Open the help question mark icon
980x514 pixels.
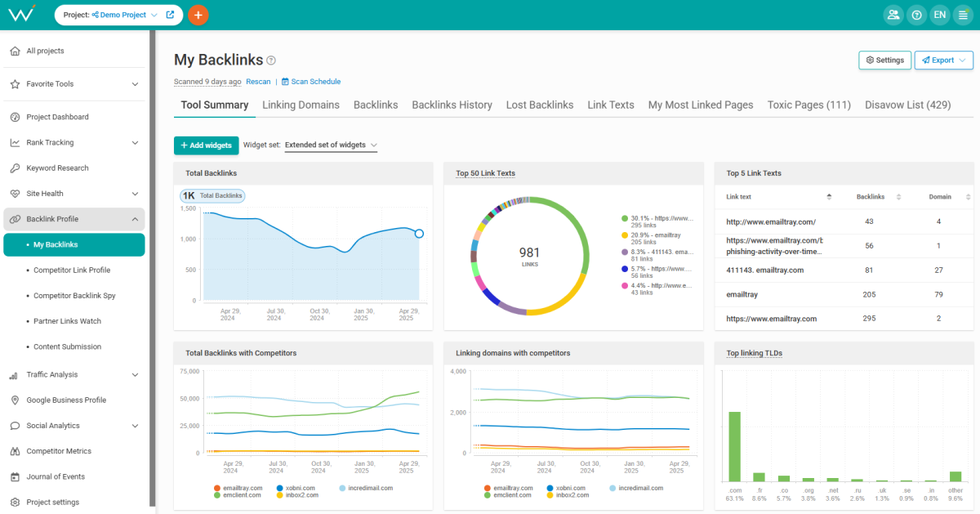[x=917, y=15]
